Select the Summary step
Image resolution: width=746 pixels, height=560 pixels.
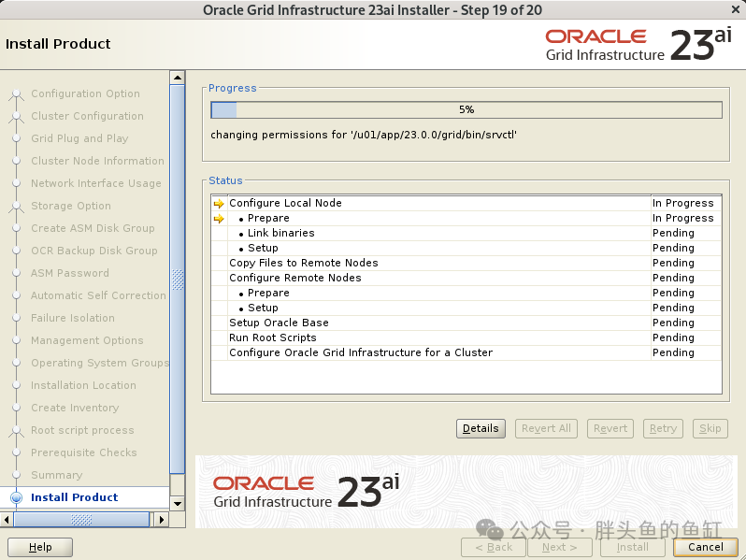tap(57, 475)
